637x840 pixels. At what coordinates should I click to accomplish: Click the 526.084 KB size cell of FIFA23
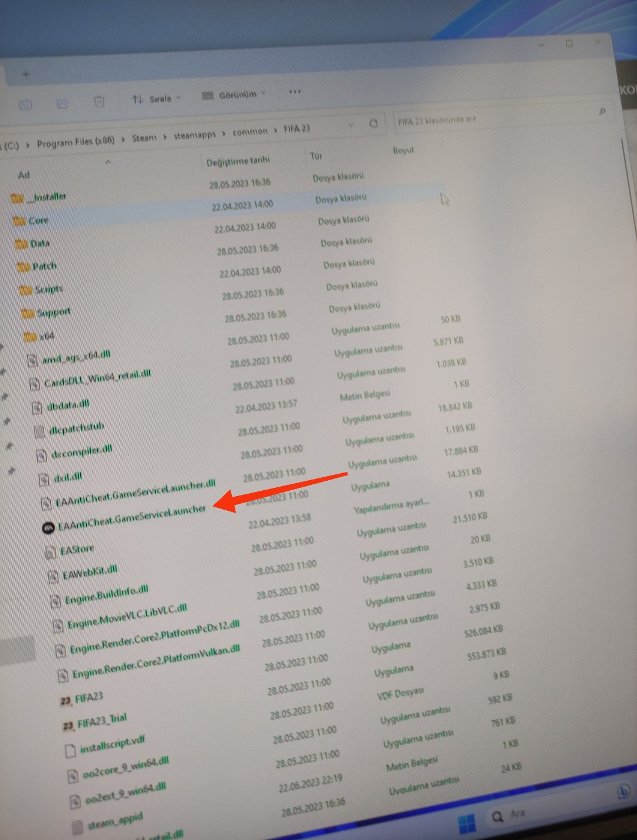click(x=484, y=631)
